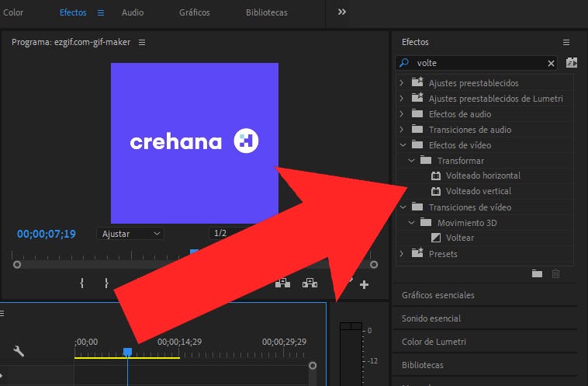Open the Efectos panel menu

566,42
